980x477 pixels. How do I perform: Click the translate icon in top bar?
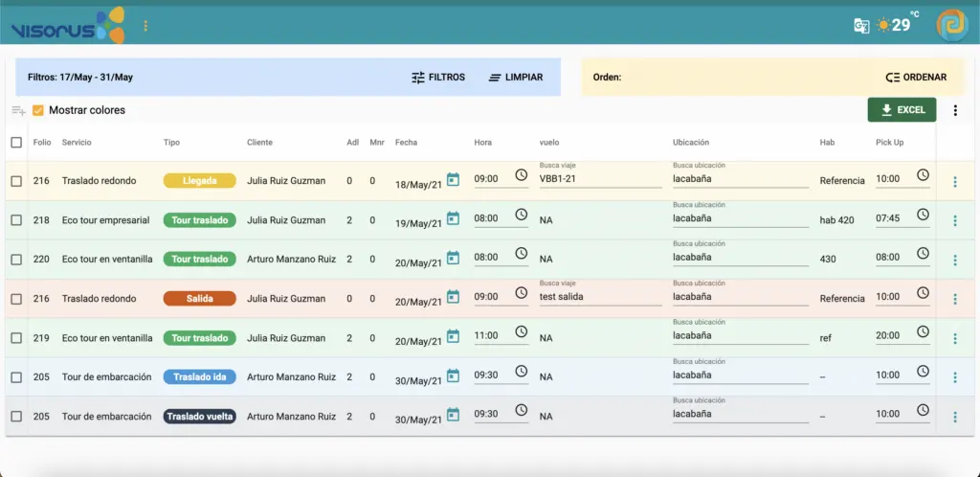coord(861,25)
